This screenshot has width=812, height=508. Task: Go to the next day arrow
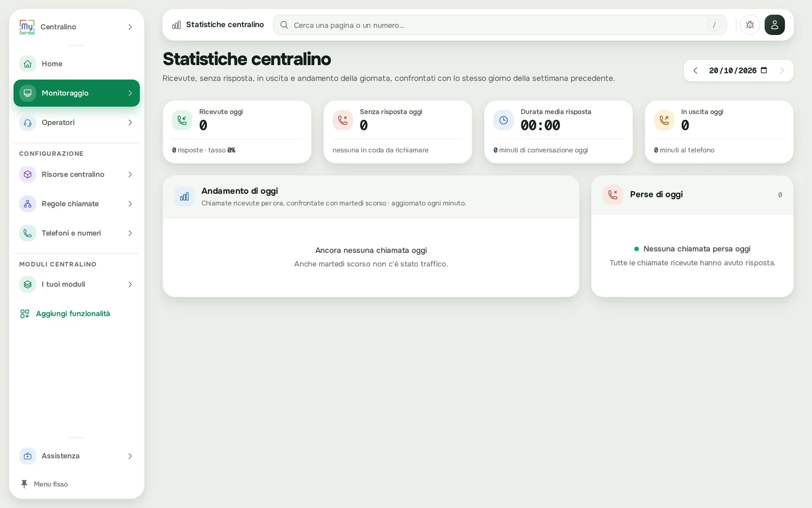tap(782, 71)
